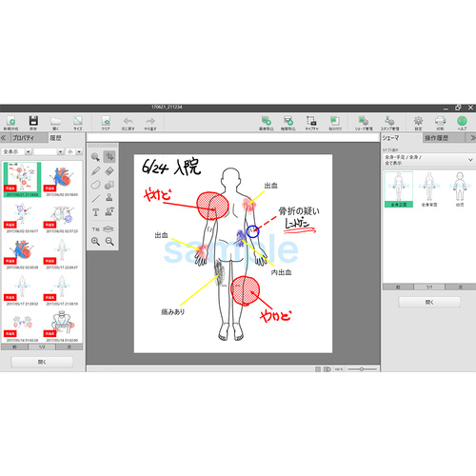The height and width of the screenshot is (476, 476).
Task: Adjust the zoom slider in status bar
Action: [362, 369]
